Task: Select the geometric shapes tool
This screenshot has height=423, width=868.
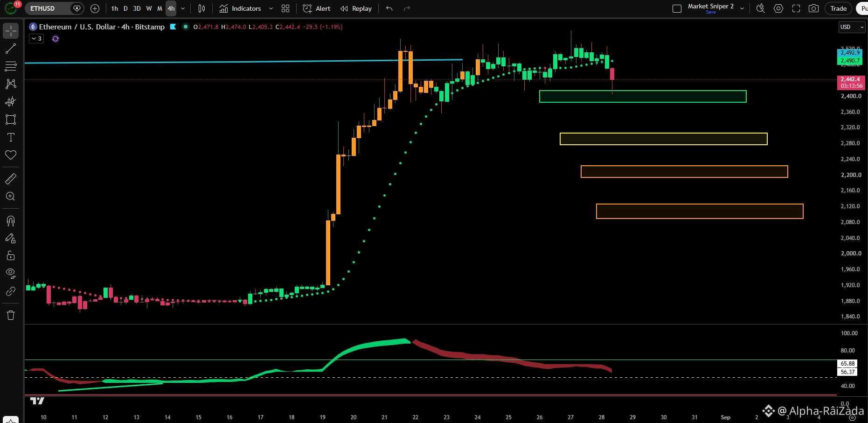Action: 11,120
